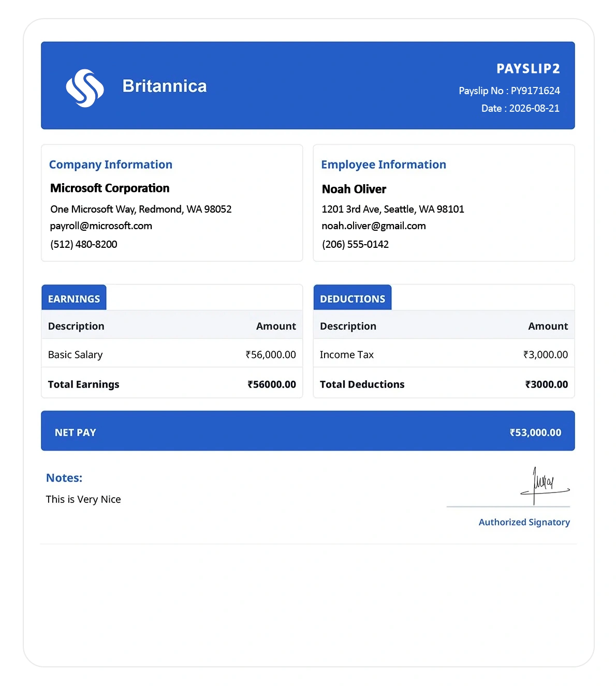The image size is (616, 686).
Task: Click the Deductions Description column header
Action: point(348,326)
